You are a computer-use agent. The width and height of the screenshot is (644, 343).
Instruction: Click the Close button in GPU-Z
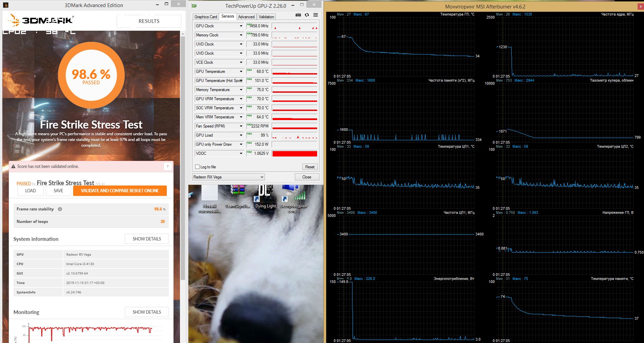point(307,177)
